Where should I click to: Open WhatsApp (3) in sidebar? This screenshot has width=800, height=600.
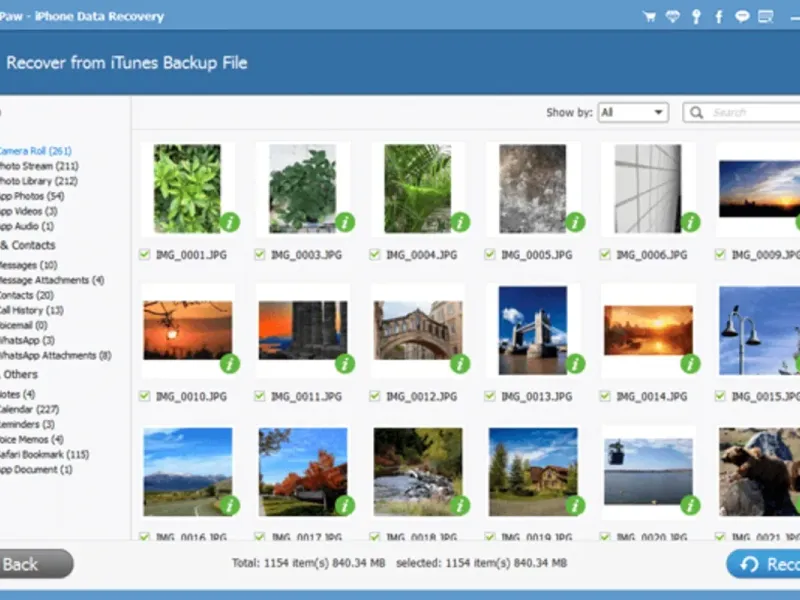coord(27,340)
